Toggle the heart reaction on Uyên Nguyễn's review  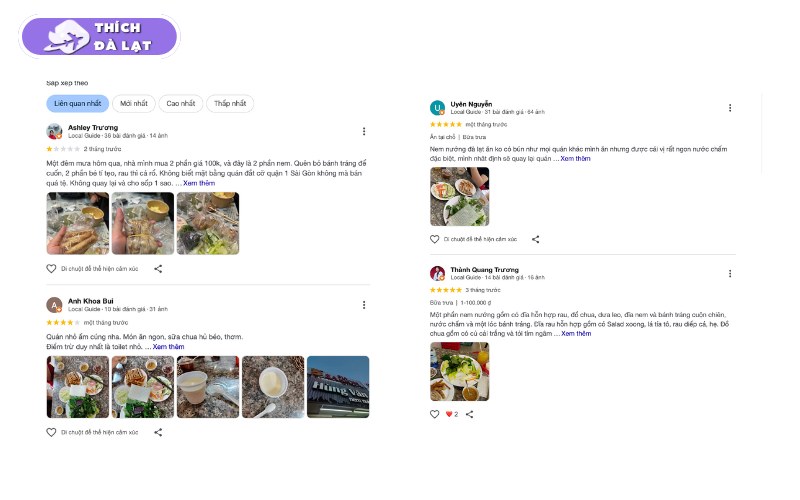pyautogui.click(x=435, y=239)
